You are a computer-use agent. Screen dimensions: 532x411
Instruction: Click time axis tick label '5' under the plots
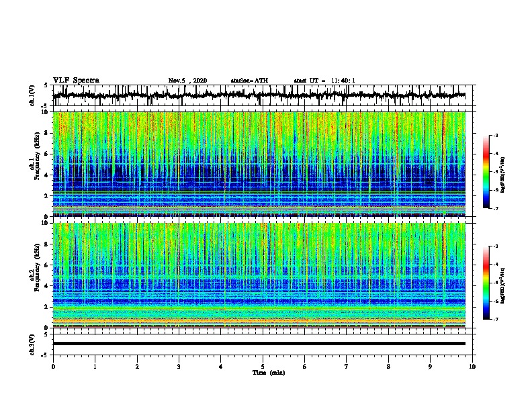click(263, 367)
